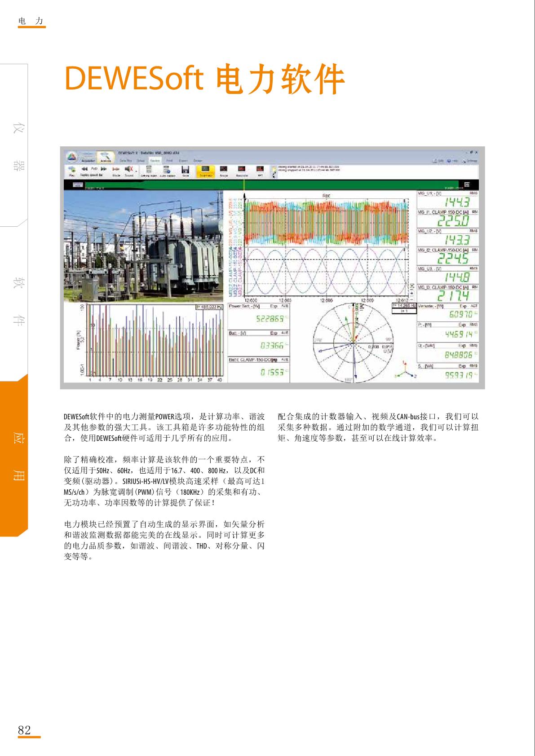535x756 pixels.
Task: Click the digital meter reading 143.3
Action: 457,239
